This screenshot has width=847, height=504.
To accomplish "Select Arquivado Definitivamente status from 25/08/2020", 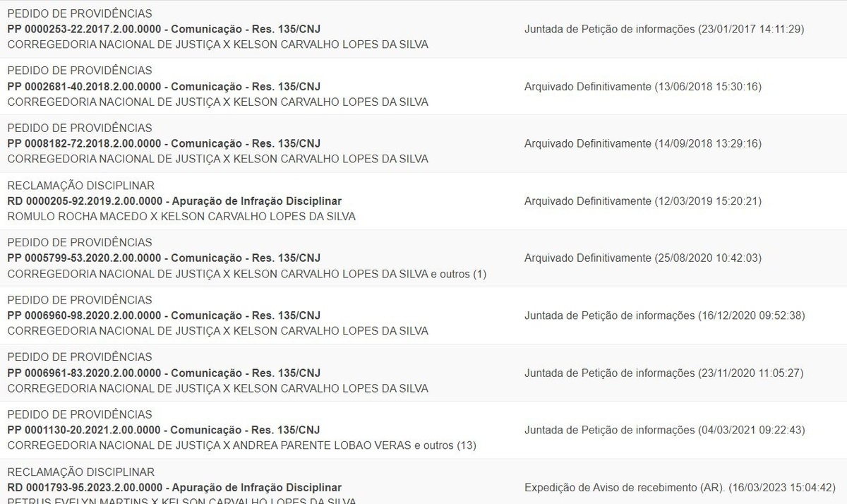I will [x=643, y=258].
